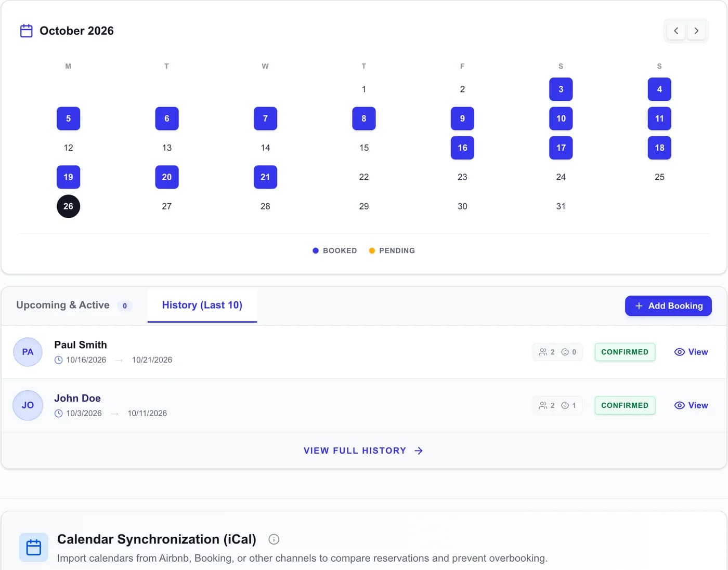Screen dimensions: 728x570
Task: Click the CONFIRMED badge for Paul Smith
Action: (625, 352)
